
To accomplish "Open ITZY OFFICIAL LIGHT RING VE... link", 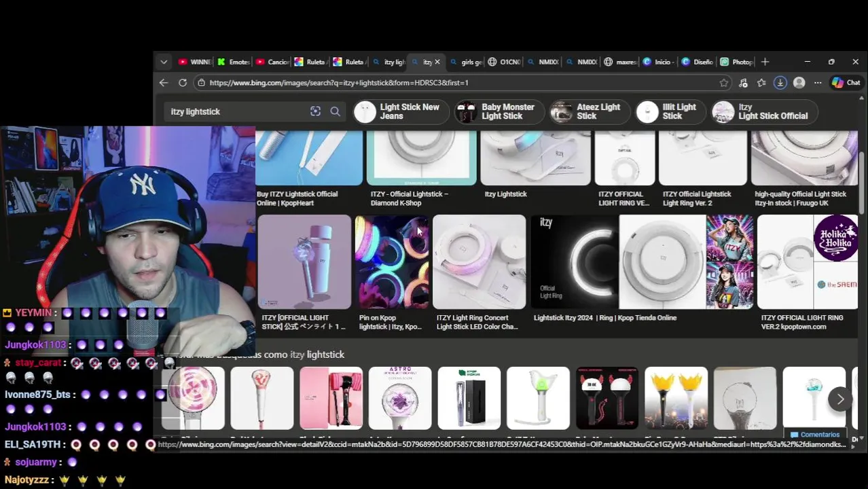I will coord(623,198).
